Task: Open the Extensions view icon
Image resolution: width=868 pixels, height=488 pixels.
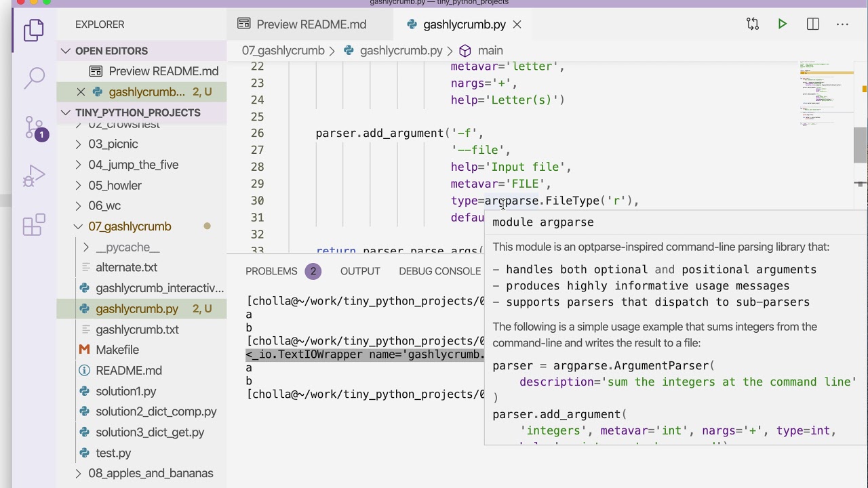Action: pos(34,225)
